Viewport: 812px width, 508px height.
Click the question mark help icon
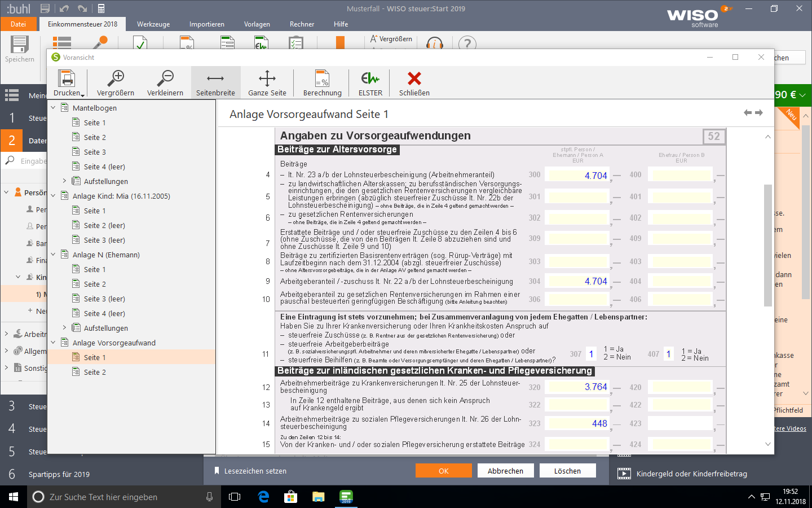(467, 43)
